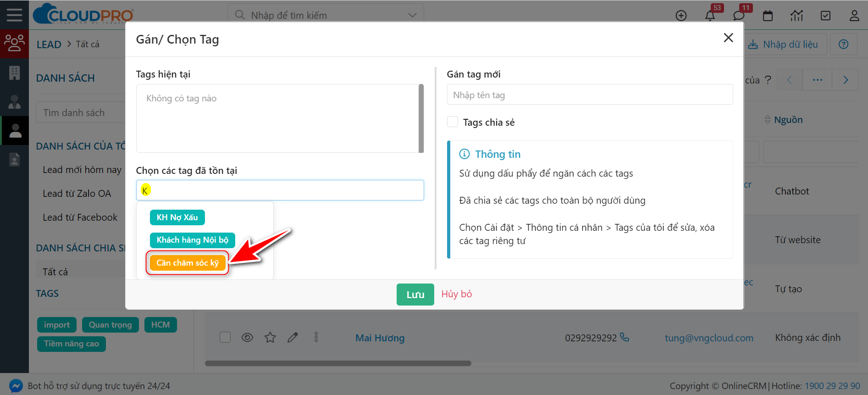Select the Mai Hương row checkbox
Screen dimensions: 868x395
point(225,337)
